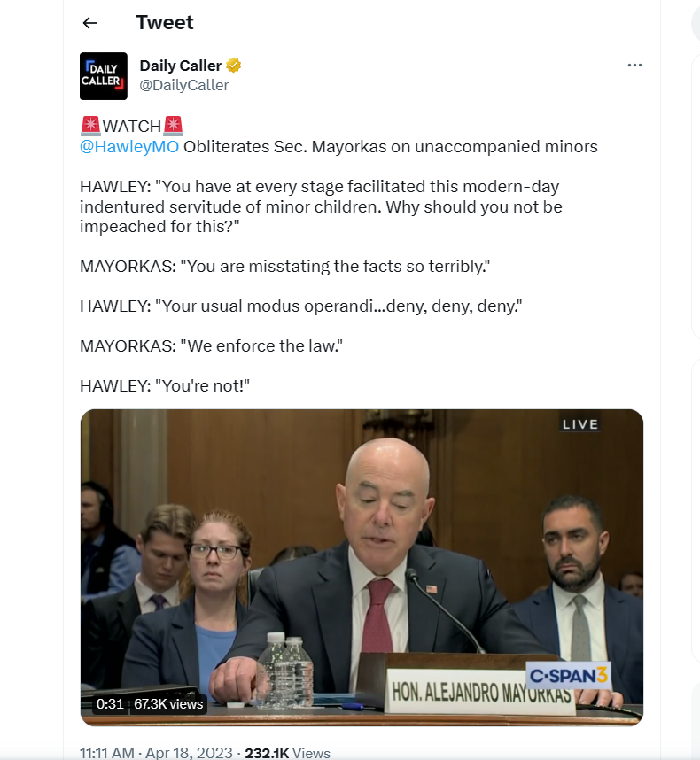
Task: Click the tweet text about impeachment
Action: point(321,206)
